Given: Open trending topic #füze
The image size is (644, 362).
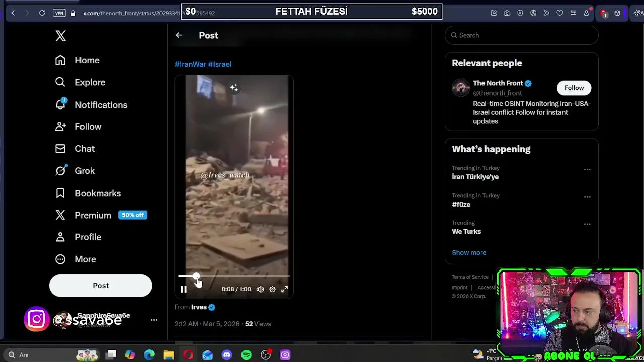Looking at the screenshot, I should coord(461,205).
